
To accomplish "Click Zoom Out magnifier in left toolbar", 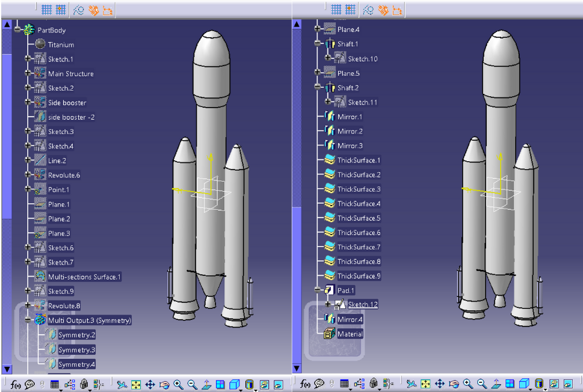I will pos(193,384).
